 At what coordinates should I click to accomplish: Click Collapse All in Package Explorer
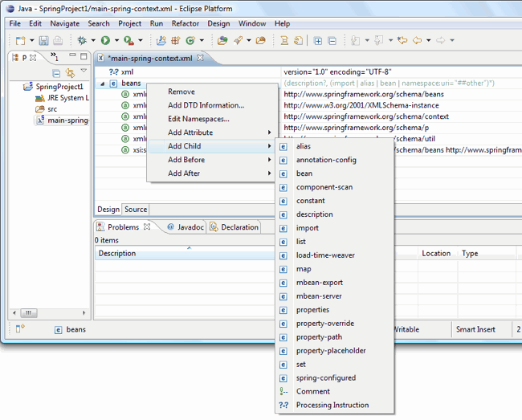[56, 73]
